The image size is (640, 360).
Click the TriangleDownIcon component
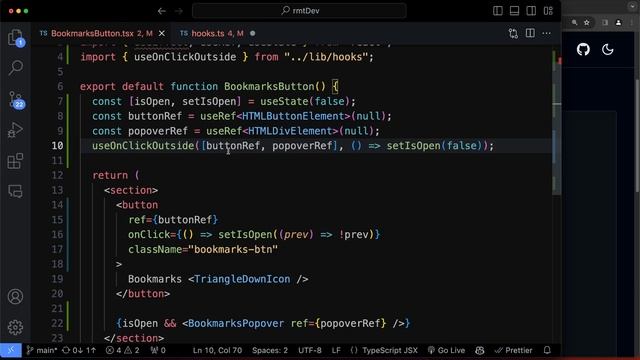point(242,279)
